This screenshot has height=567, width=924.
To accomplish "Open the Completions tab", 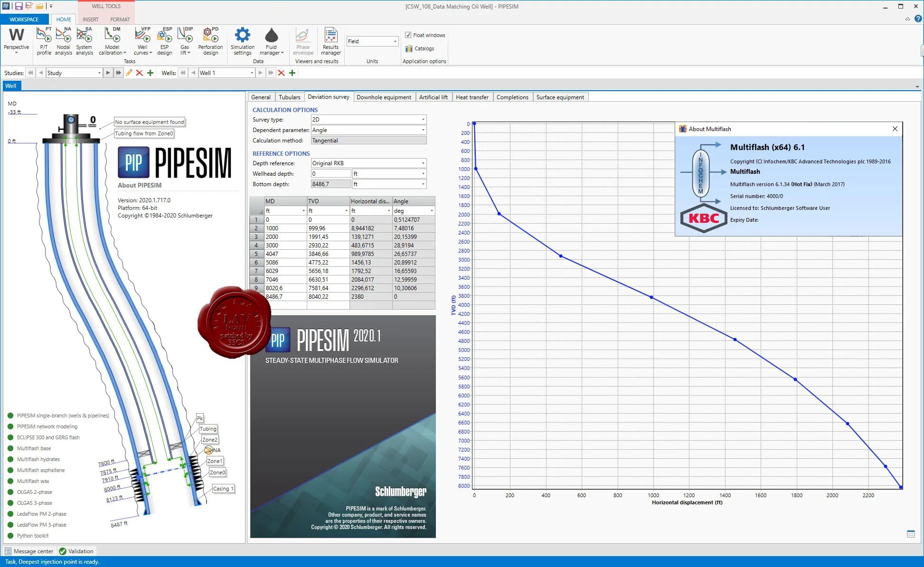I will 512,97.
